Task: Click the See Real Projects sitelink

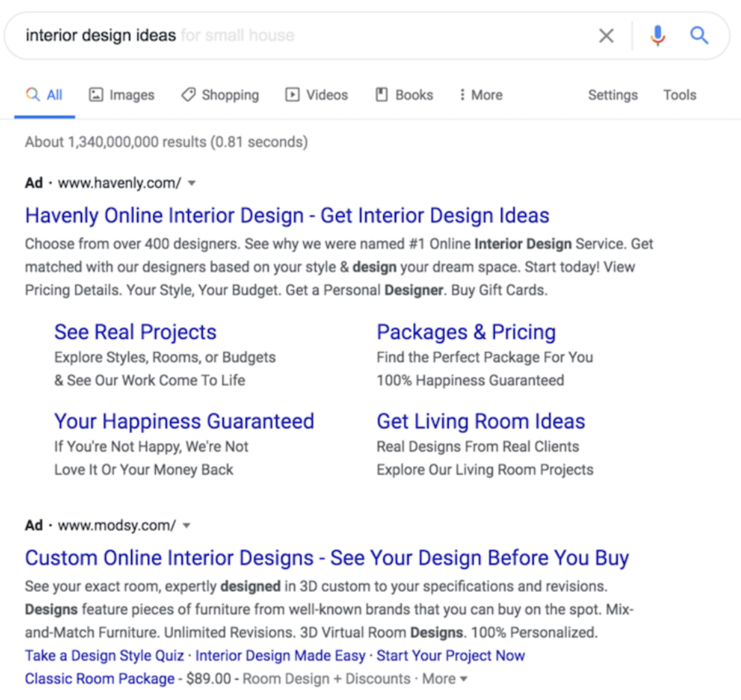Action: [x=135, y=332]
